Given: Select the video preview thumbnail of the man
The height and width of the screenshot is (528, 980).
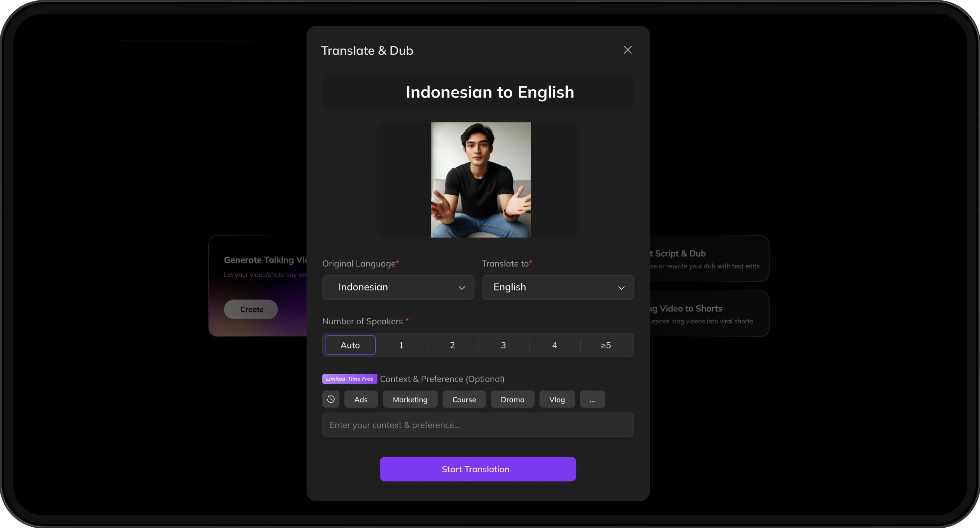Looking at the screenshot, I should click(481, 180).
